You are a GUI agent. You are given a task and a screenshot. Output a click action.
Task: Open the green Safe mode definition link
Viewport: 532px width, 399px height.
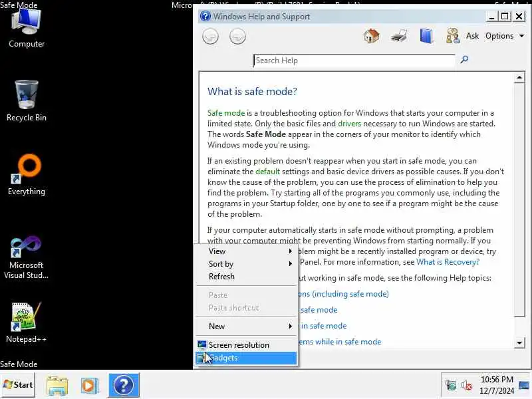226,113
